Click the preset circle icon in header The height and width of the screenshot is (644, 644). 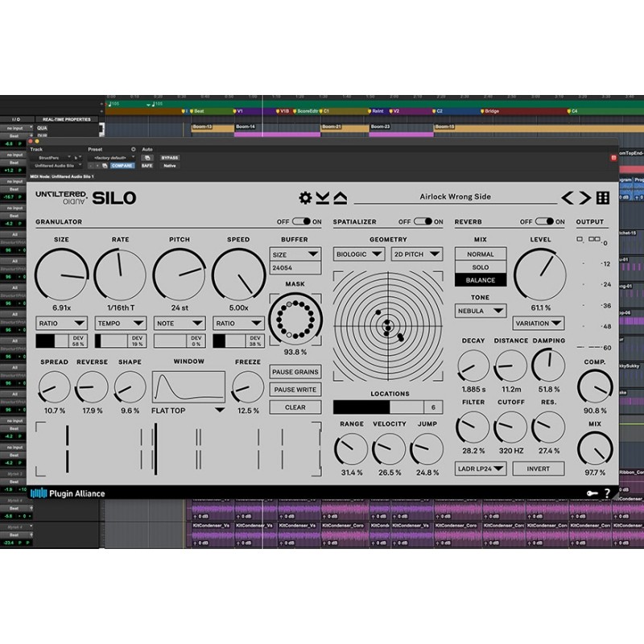coord(133,149)
